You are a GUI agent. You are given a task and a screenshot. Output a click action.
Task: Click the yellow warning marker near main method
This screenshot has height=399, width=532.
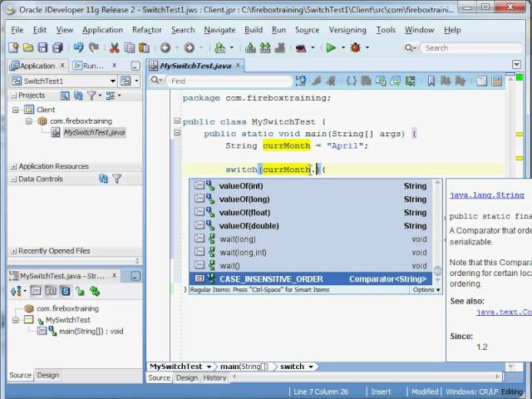click(x=519, y=135)
